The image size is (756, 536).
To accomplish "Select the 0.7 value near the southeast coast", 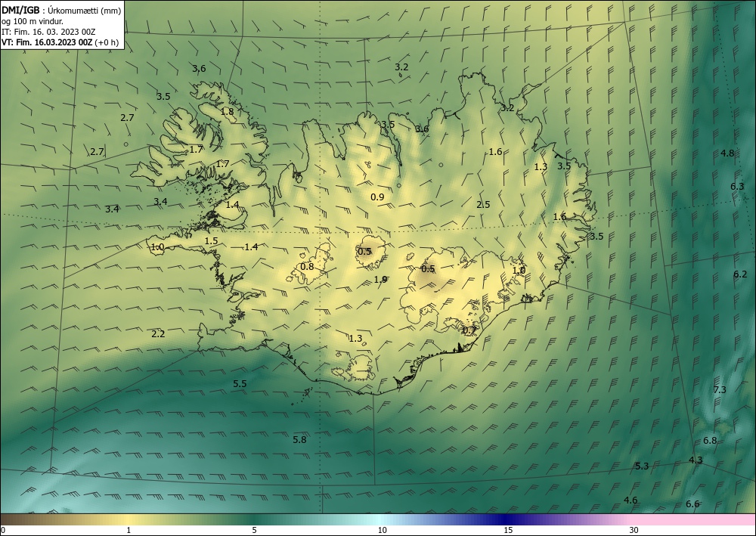I will [469, 330].
